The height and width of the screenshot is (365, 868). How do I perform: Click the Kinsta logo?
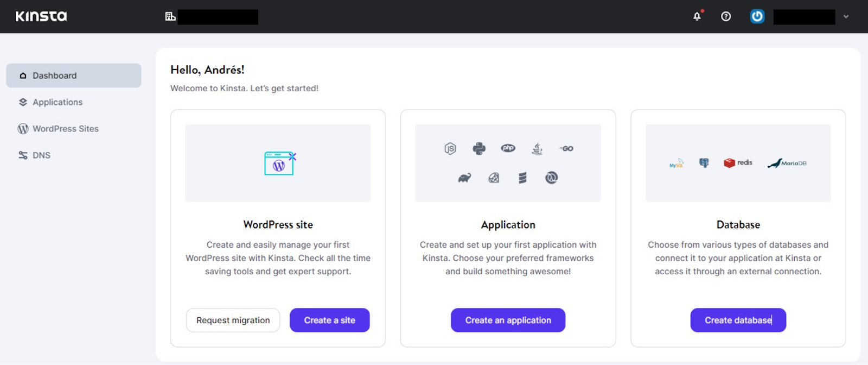coord(41,16)
